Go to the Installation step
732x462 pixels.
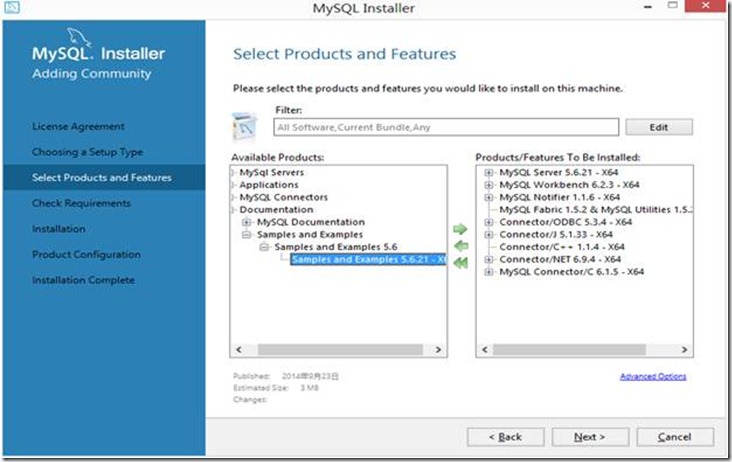click(58, 229)
